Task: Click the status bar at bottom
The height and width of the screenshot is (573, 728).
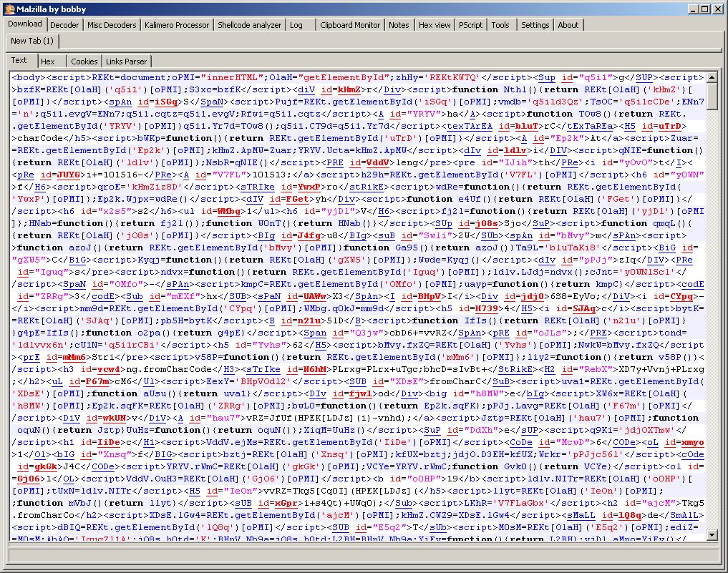Action: (364, 554)
